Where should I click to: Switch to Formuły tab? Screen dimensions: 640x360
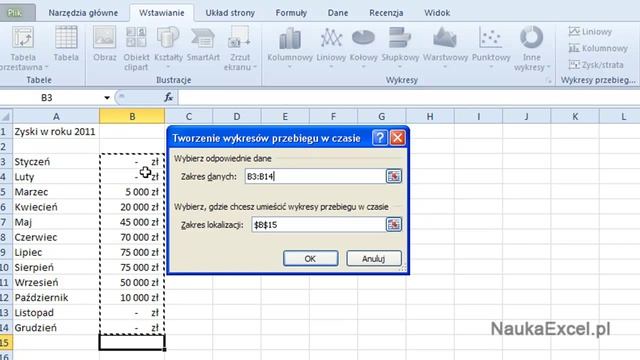291,13
